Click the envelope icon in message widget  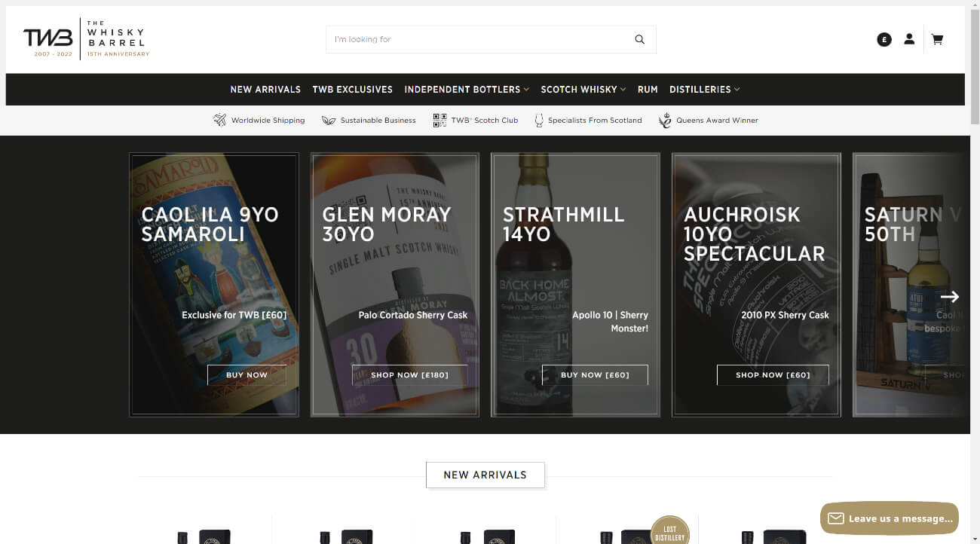click(x=835, y=518)
